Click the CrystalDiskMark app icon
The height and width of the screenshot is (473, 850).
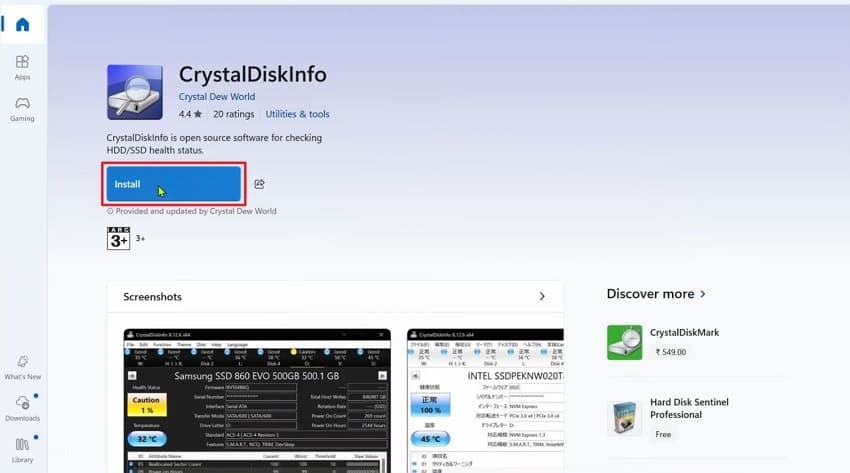[x=624, y=342]
